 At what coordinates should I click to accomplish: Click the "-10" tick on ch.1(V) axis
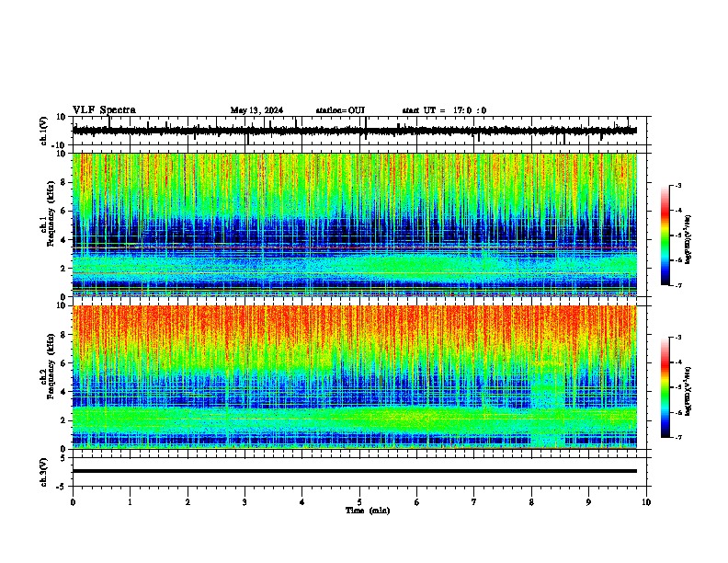tap(60, 145)
